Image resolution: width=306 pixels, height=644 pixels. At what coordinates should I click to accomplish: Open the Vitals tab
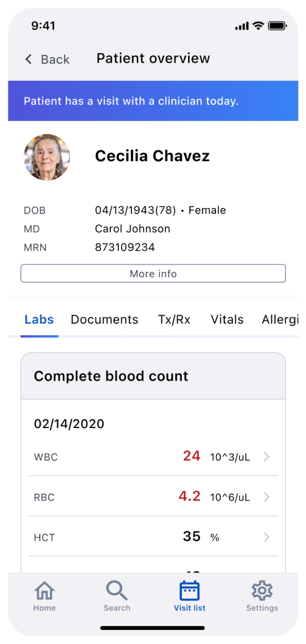click(x=227, y=319)
